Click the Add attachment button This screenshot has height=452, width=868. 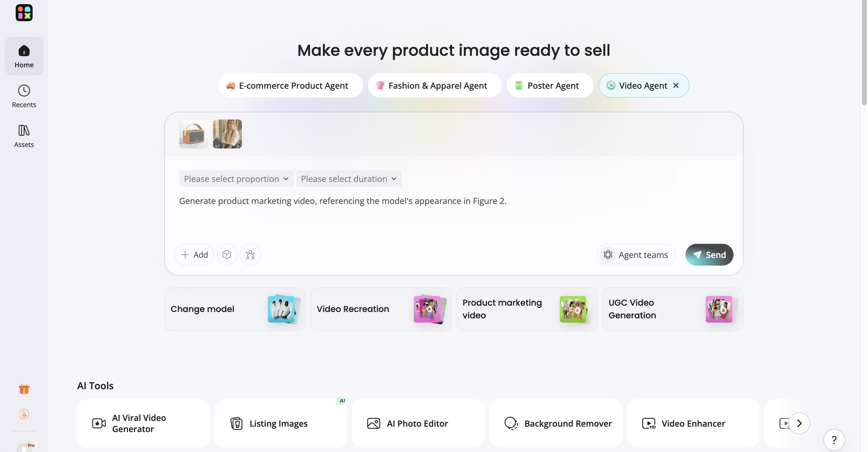point(194,255)
